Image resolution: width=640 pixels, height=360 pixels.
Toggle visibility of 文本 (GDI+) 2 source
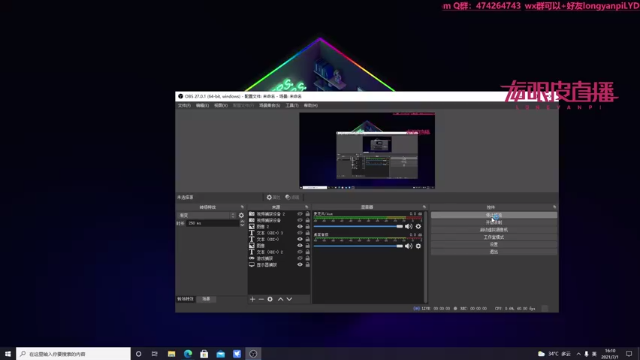click(x=300, y=252)
